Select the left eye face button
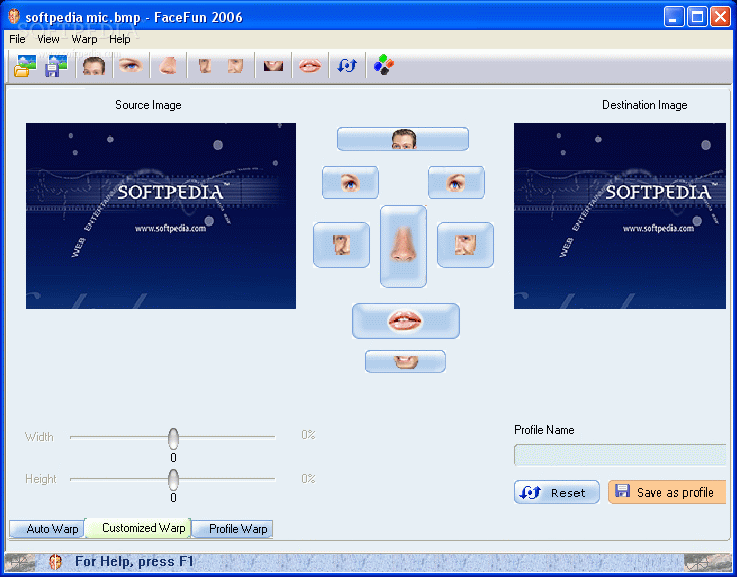This screenshot has height=577, width=737. coord(350,182)
